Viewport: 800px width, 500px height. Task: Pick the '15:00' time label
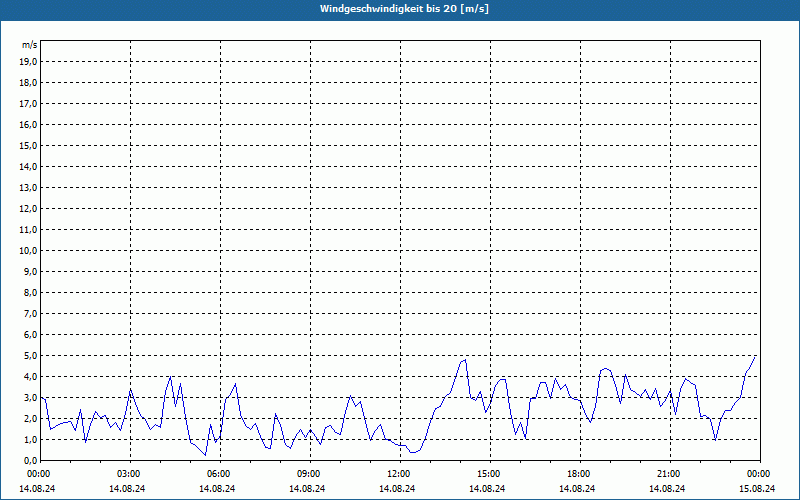489,474
